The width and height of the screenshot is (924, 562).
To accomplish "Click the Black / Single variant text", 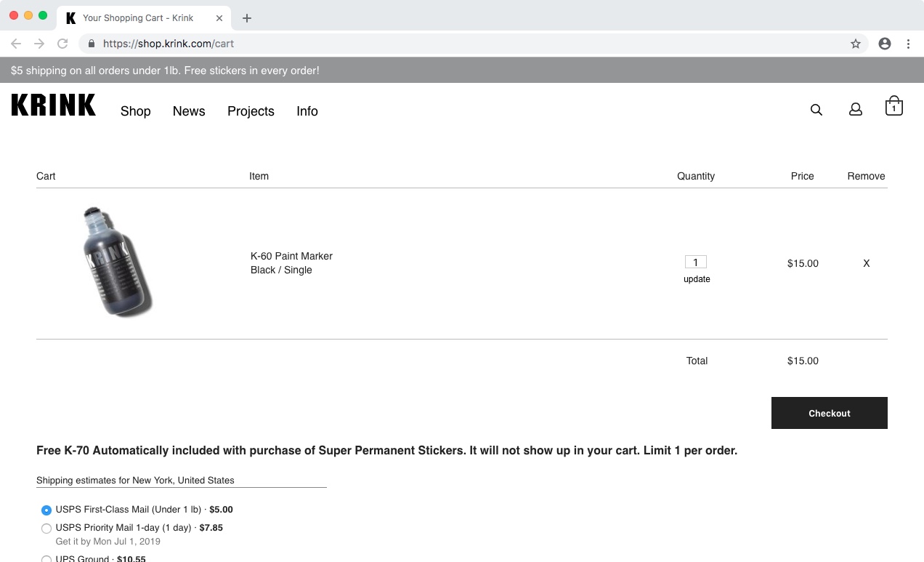I will pyautogui.click(x=281, y=270).
